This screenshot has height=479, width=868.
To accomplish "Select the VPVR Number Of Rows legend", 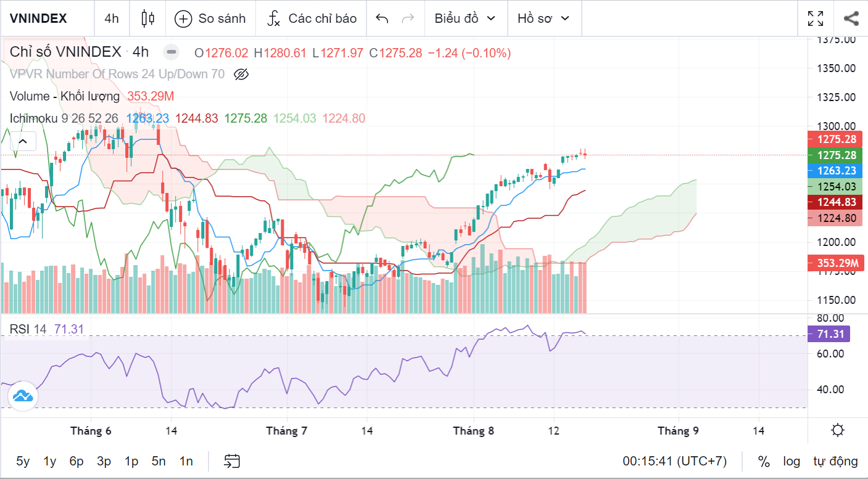I will [117, 75].
